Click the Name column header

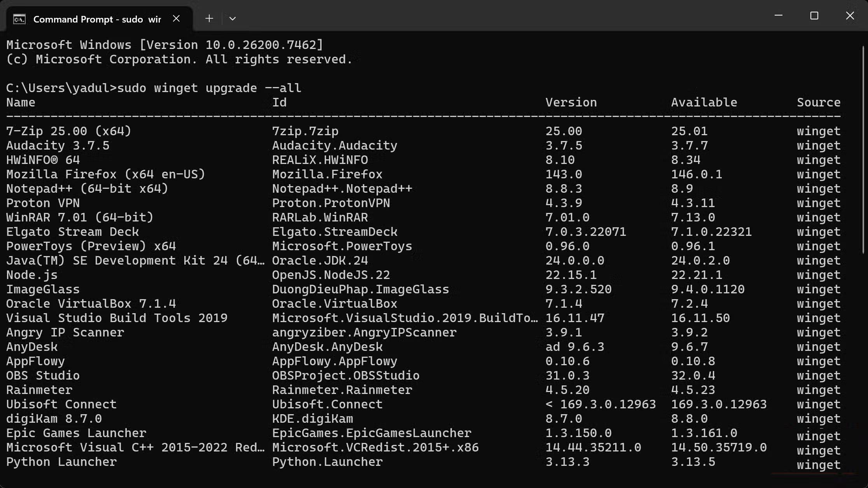point(21,103)
